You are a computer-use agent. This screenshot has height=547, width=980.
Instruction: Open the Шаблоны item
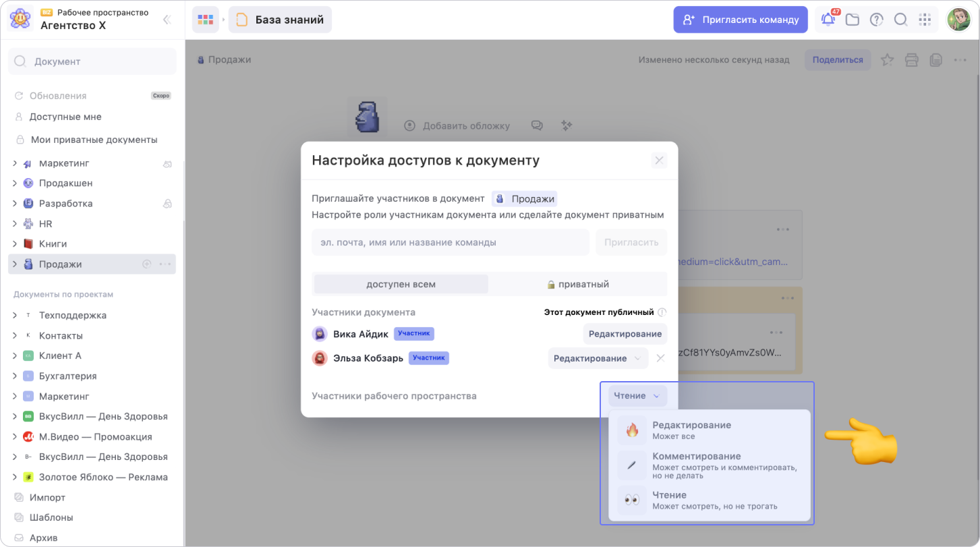tap(51, 518)
